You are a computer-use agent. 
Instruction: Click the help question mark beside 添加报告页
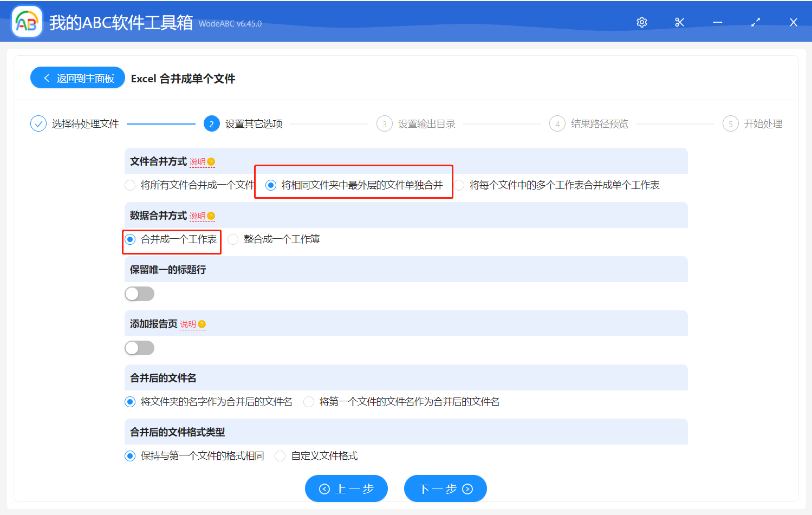tap(202, 324)
